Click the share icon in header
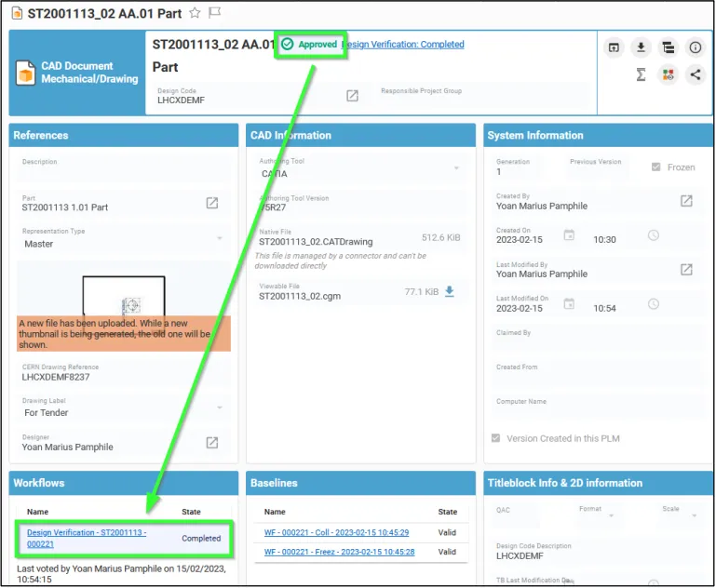 click(696, 74)
